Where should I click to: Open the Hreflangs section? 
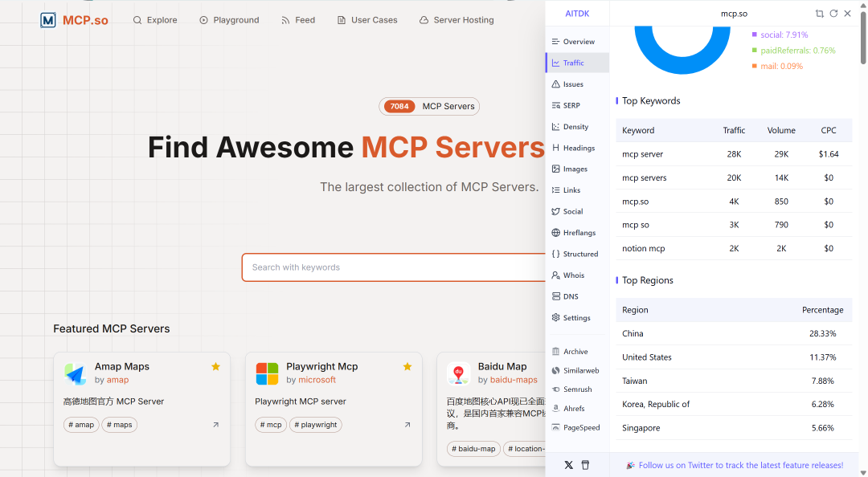[577, 232]
